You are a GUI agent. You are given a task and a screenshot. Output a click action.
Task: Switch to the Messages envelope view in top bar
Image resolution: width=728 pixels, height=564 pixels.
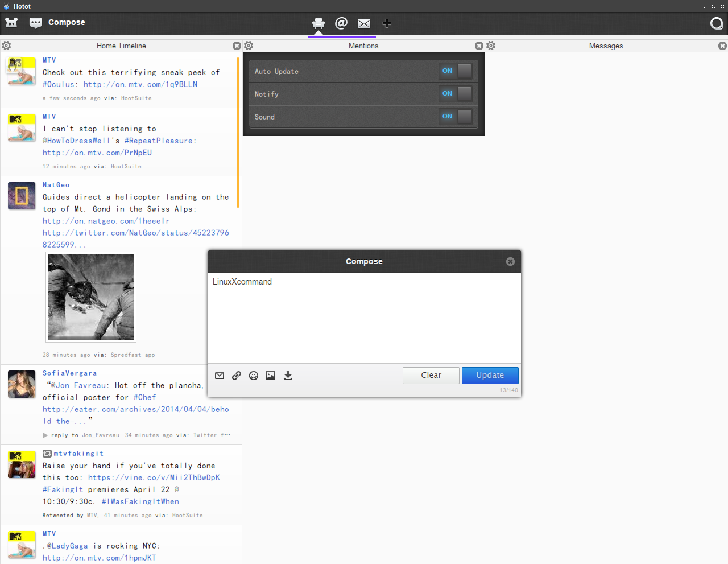click(364, 23)
